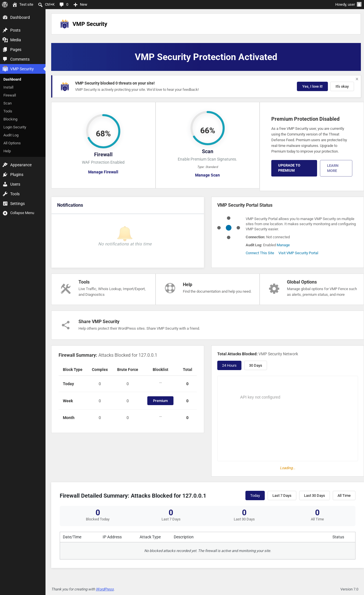Click the 66% Scan progress circle
Image resolution: width=364 pixels, height=595 pixels.
click(208, 128)
